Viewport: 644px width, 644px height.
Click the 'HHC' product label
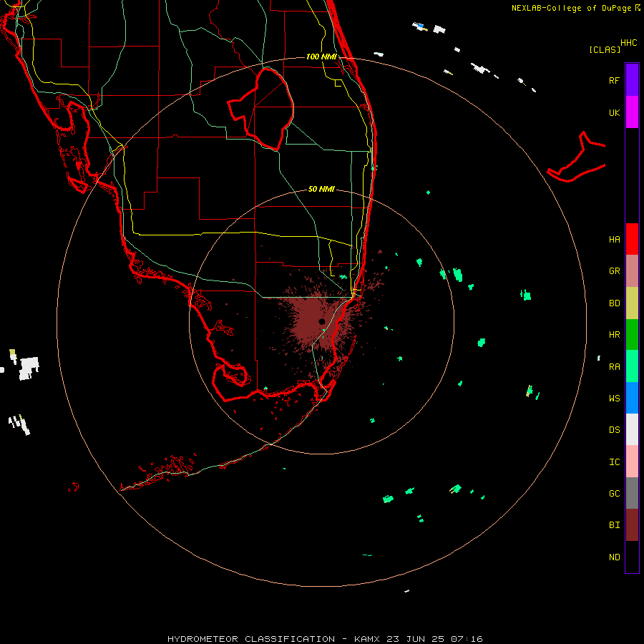[x=629, y=43]
